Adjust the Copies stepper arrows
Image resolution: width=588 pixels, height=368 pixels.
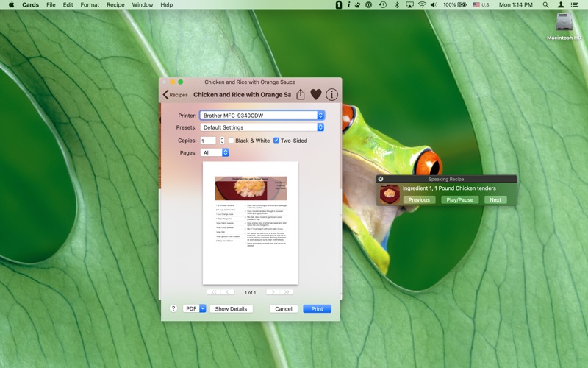[222, 141]
